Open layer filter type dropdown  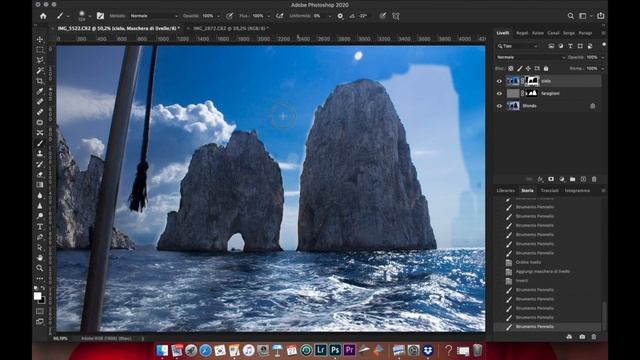[518, 46]
